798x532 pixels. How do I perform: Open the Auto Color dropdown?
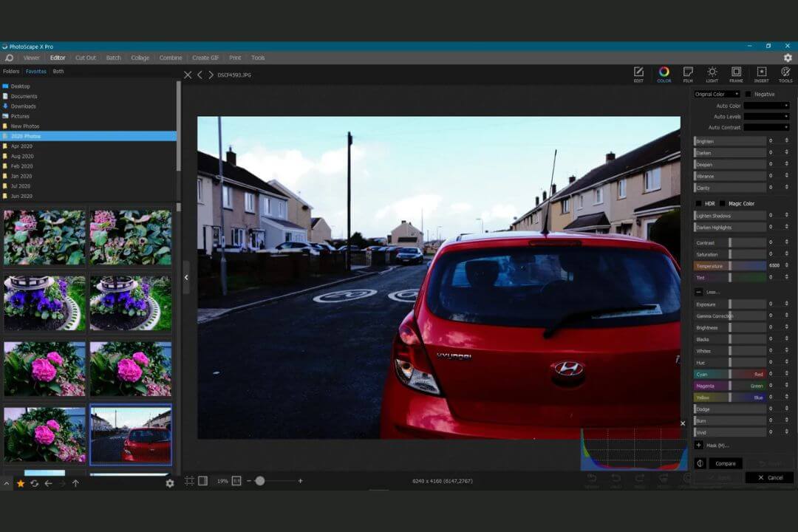tap(766, 106)
